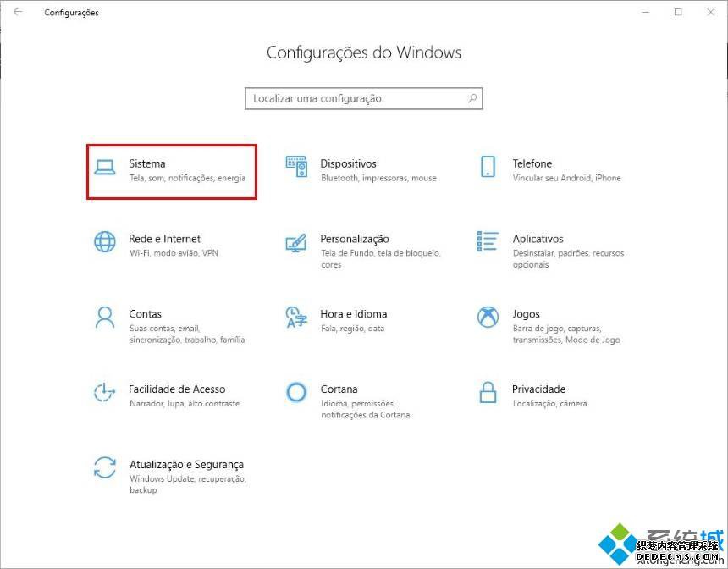The height and width of the screenshot is (569, 728).
Task: Click the search magnifier icon
Action: pyautogui.click(x=472, y=98)
